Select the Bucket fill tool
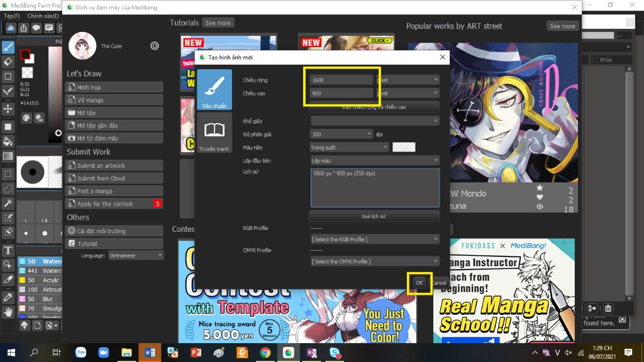The width and height of the screenshot is (644, 362). coord(8,141)
